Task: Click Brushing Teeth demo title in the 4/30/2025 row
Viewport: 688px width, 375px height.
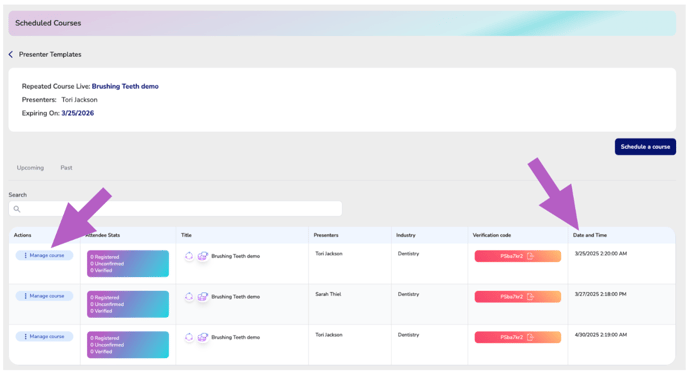Action: pos(236,337)
